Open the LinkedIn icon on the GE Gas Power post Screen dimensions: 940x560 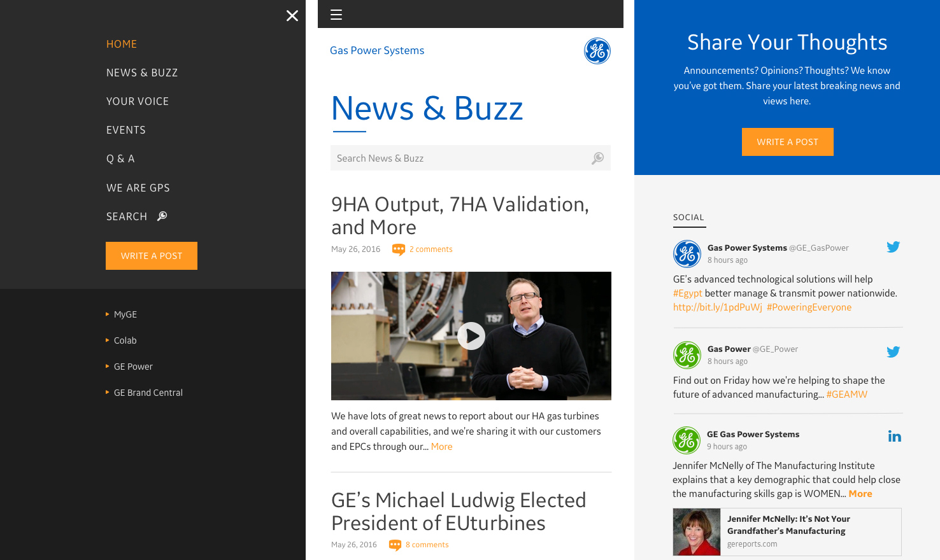pyautogui.click(x=895, y=436)
